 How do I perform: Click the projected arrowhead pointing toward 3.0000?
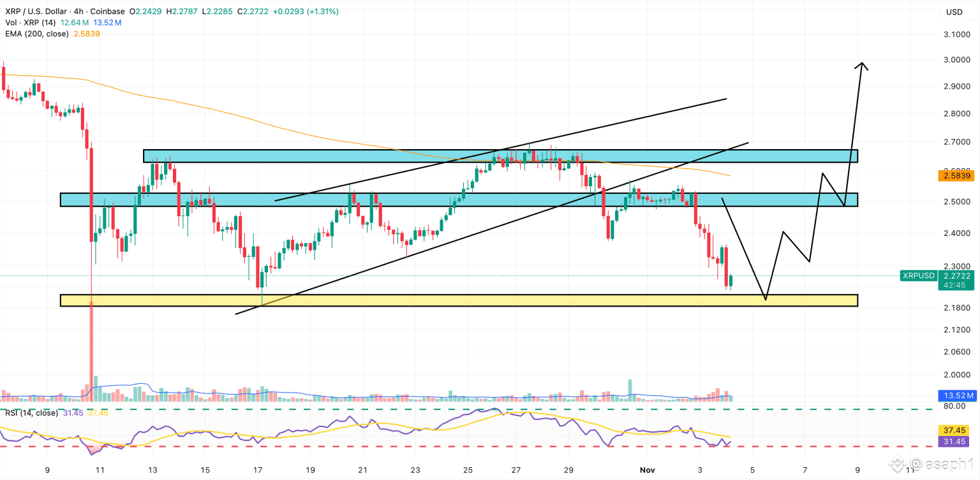[x=862, y=65]
